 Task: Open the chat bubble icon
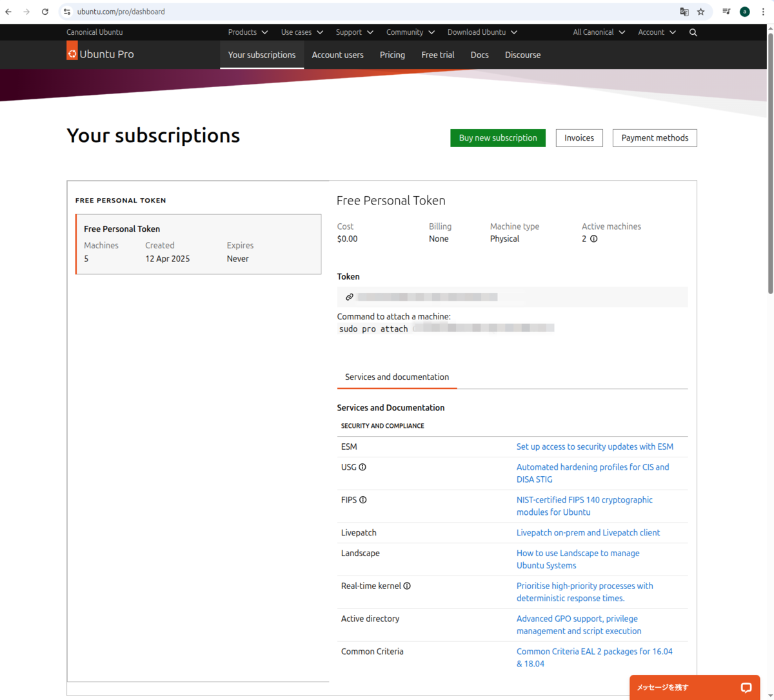point(746,688)
